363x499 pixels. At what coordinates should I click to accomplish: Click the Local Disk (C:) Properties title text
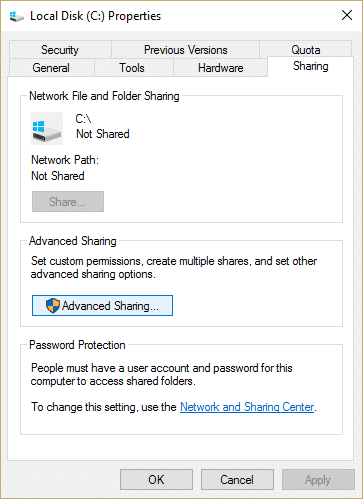(x=95, y=16)
